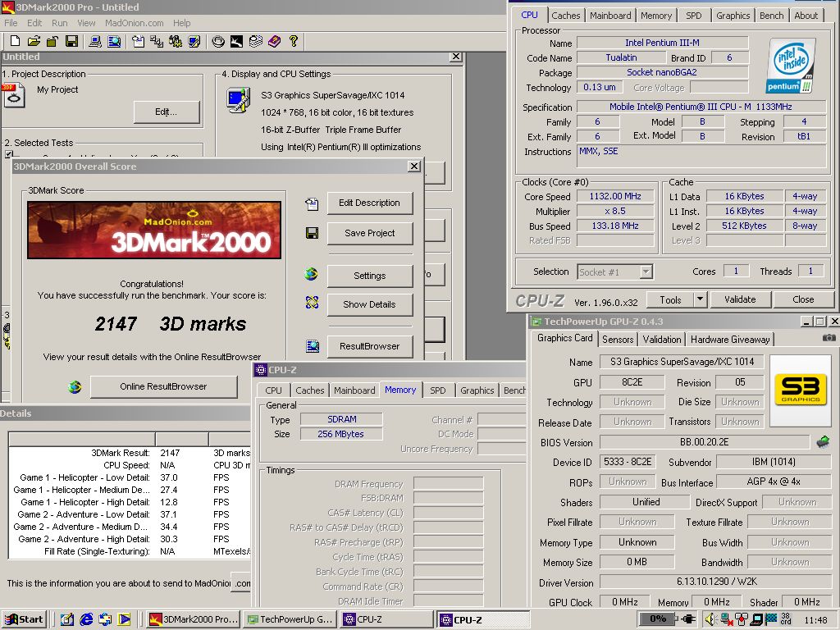
Task: Click the taskbar clock showing 11:48
Action: pyautogui.click(x=815, y=620)
